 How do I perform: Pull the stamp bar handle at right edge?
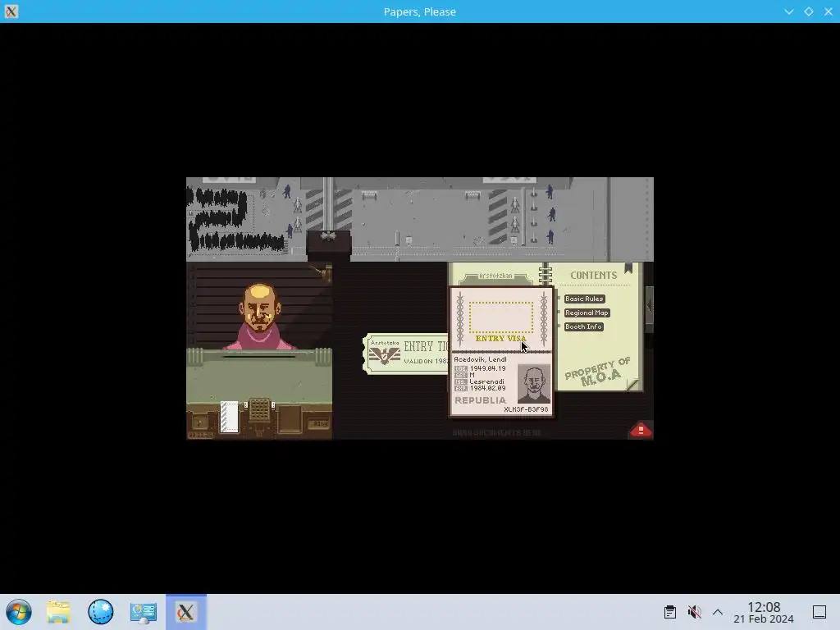(650, 307)
